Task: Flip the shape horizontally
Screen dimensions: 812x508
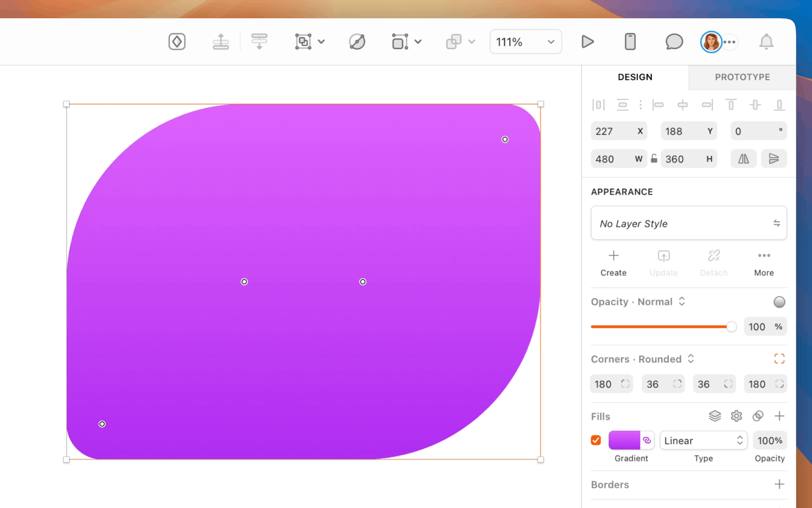Action: 743,159
